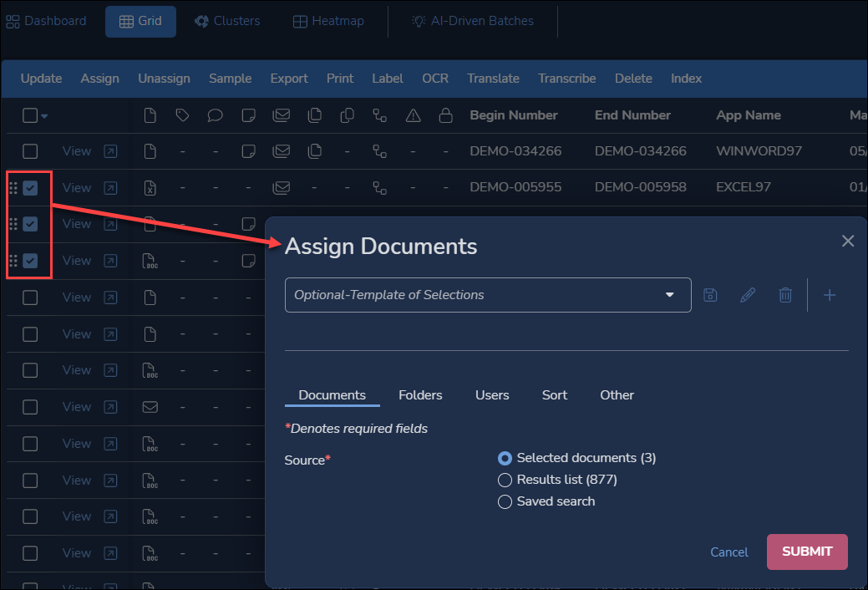Viewport: 868px width, 590px height.
Task: Click the warning triangle column header icon
Action: (x=413, y=115)
